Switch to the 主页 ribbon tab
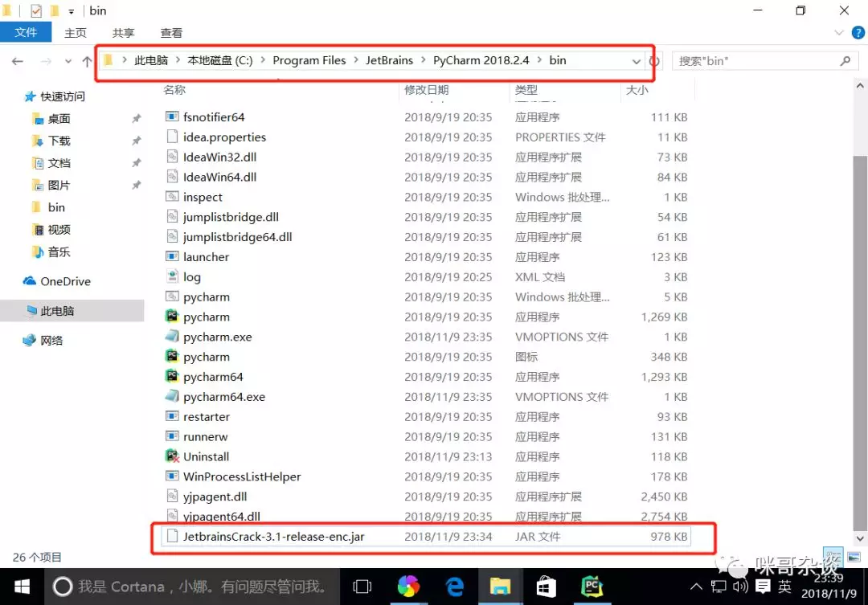 point(76,33)
